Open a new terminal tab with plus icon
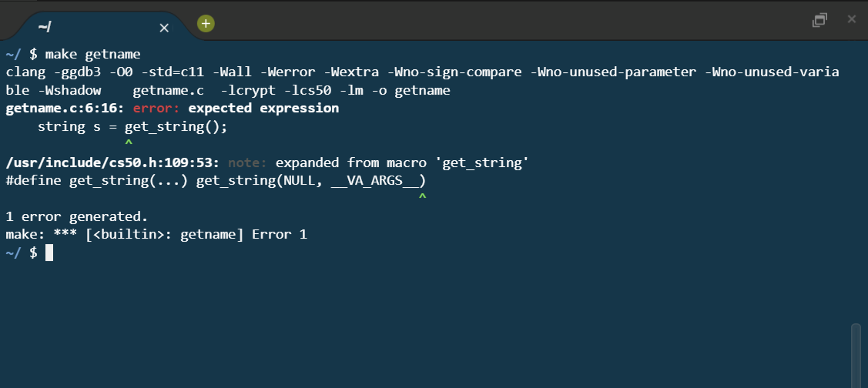 (206, 24)
